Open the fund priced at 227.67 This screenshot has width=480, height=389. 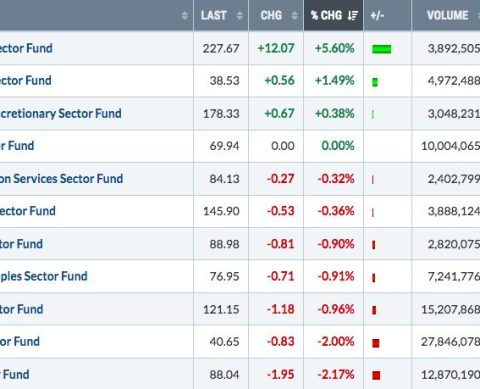[26, 48]
